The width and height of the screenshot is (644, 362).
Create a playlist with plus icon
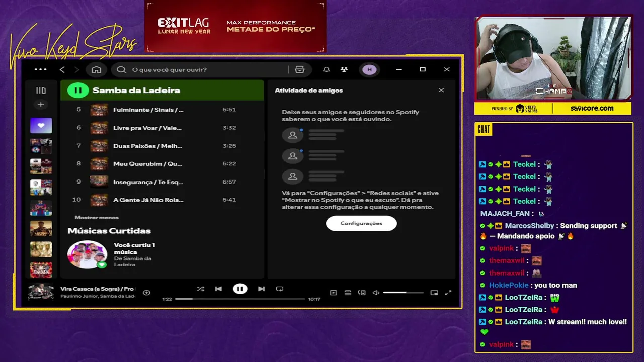pos(41,105)
